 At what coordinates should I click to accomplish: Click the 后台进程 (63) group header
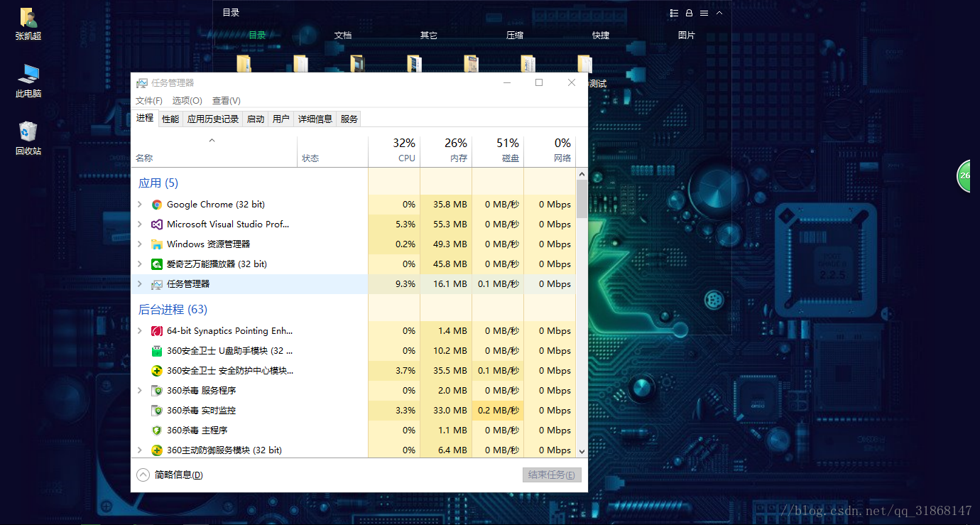pos(173,310)
